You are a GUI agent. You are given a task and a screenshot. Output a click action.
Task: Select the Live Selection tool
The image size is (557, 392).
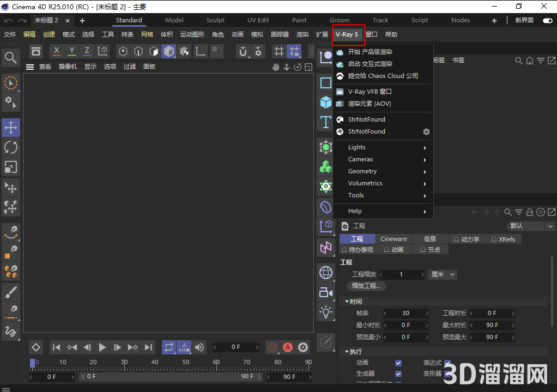coord(11,83)
